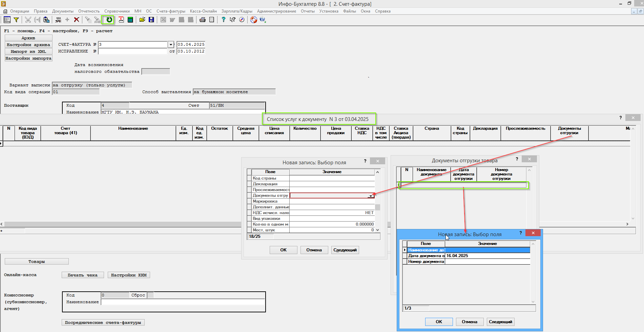644x332 pixels.
Task: Open the calendar toolbar icon
Action: [121, 20]
